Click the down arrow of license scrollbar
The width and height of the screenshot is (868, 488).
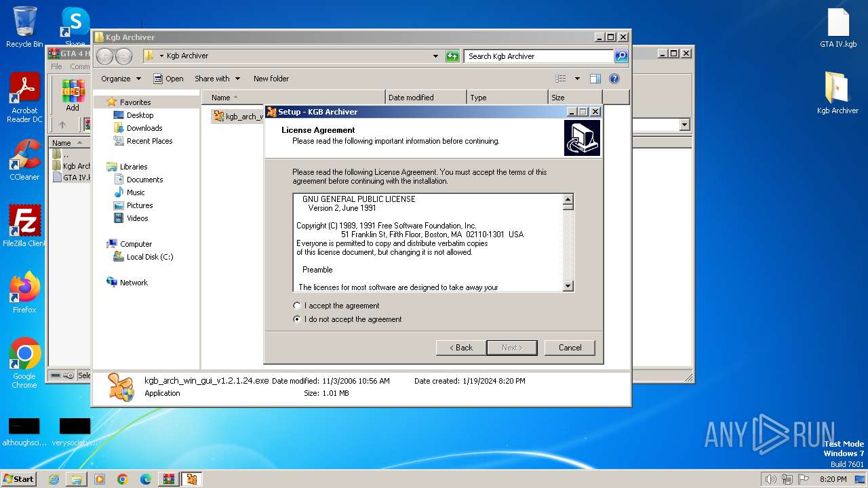click(568, 286)
